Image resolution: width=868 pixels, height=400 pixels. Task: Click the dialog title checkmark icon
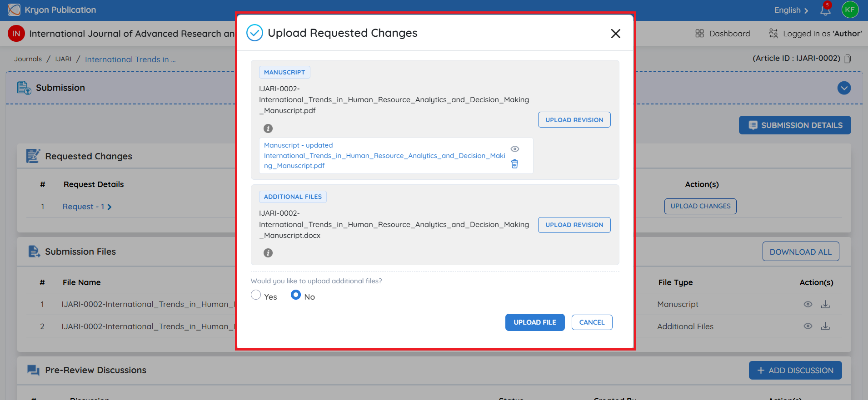click(254, 33)
